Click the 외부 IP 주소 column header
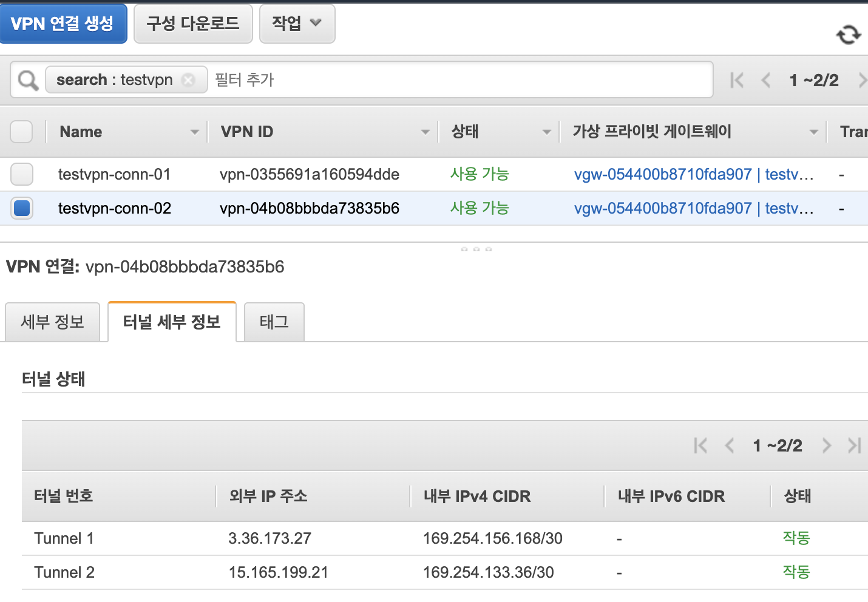Image resolution: width=868 pixels, height=602 pixels. coord(268,496)
